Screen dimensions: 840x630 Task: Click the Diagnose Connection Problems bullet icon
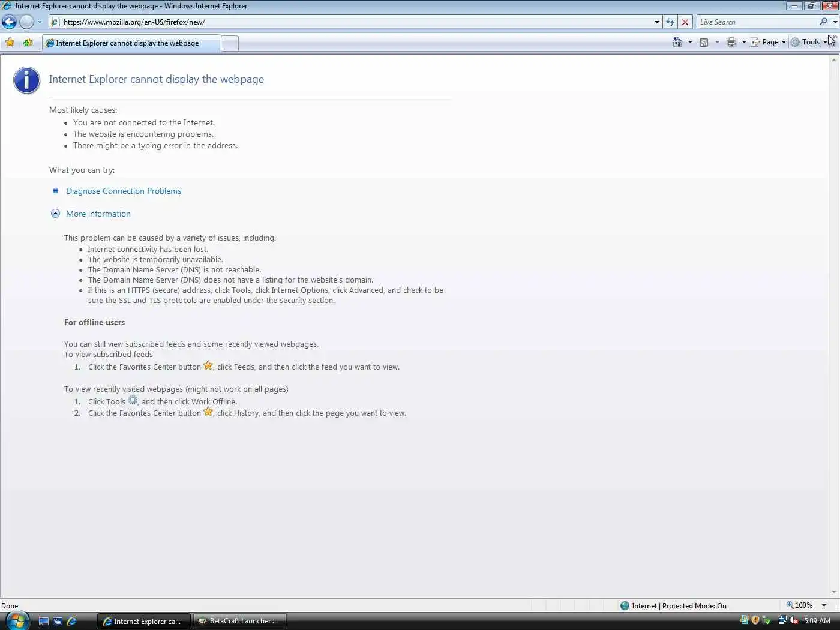click(55, 190)
